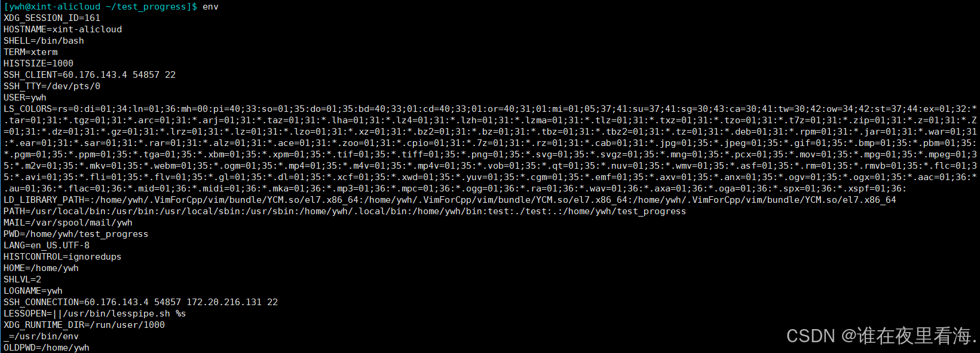This screenshot has width=980, height=353.
Task: Click the XDG_SESSION_ID=161 line
Action: pyautogui.click(x=52, y=18)
